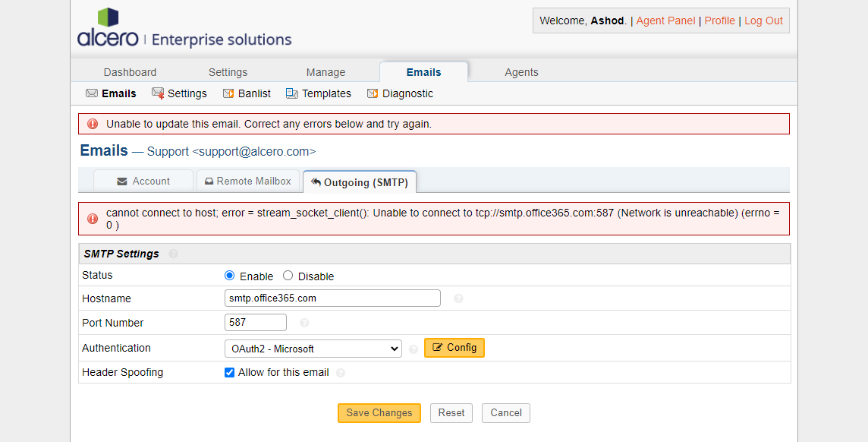Uncheck Allow for this email checkbox
868x442 pixels.
pyautogui.click(x=230, y=372)
